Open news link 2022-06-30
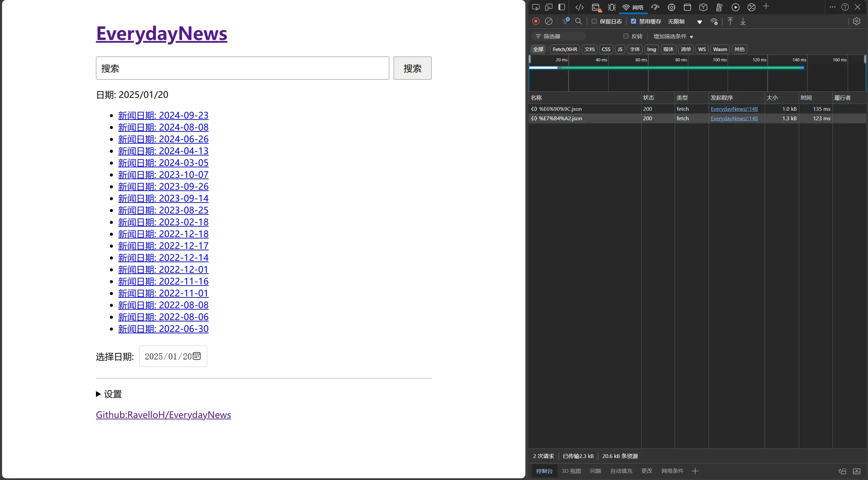This screenshot has width=868, height=480. click(x=163, y=329)
